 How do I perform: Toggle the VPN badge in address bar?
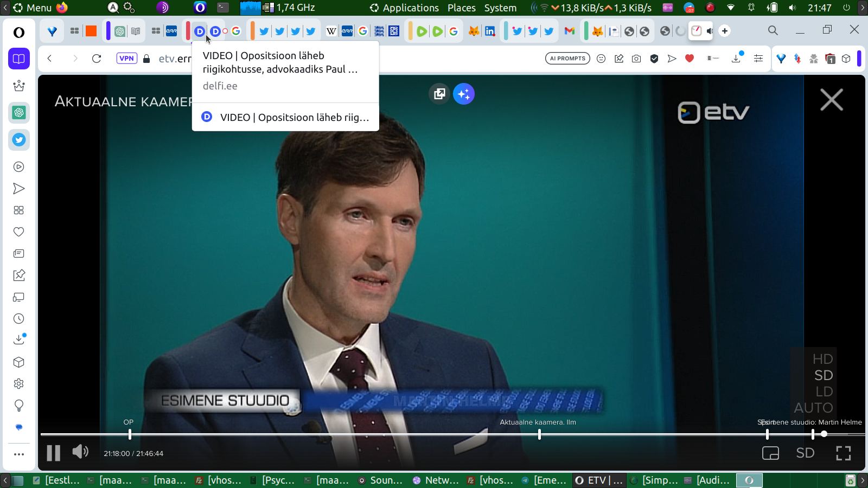[x=126, y=59]
